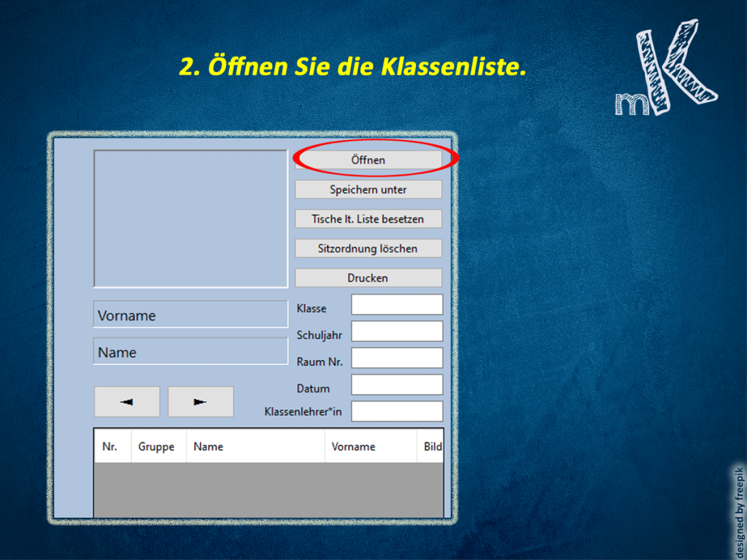Select the Raum Nr. input field
747x560 pixels.
(397, 358)
